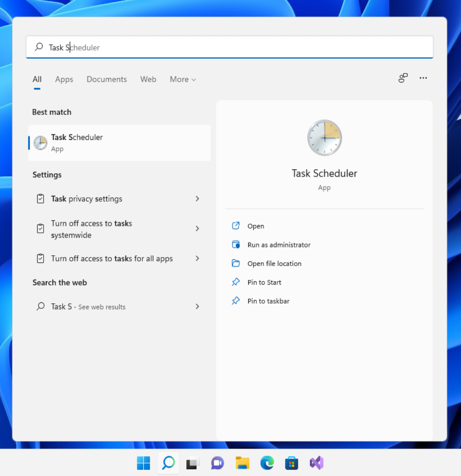Open the search feedback/account icon
This screenshot has height=476, width=461.
(403, 78)
